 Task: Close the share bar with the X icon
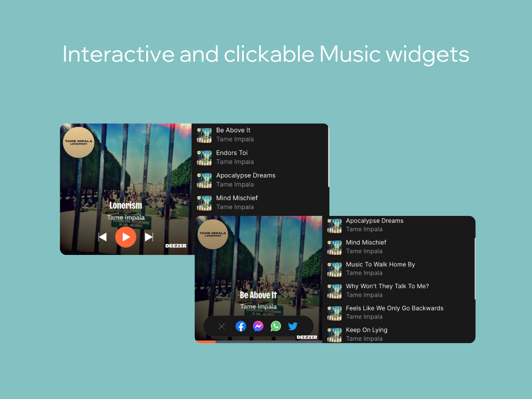pyautogui.click(x=222, y=326)
